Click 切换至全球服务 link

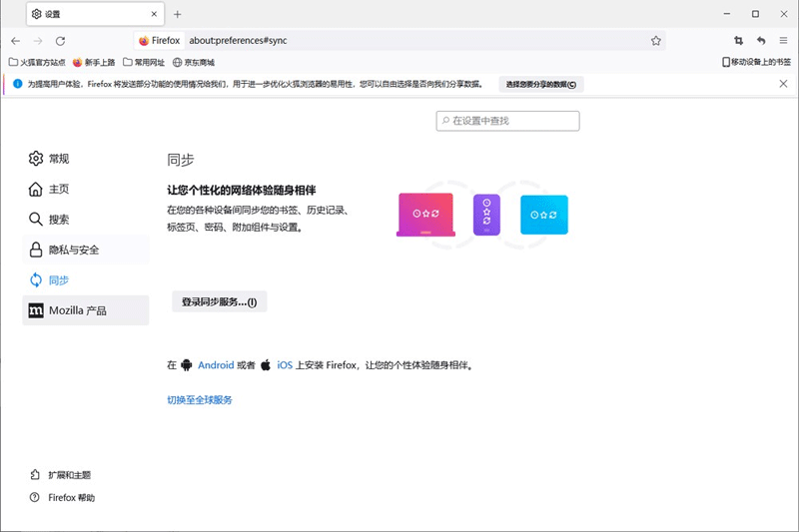[200, 400]
